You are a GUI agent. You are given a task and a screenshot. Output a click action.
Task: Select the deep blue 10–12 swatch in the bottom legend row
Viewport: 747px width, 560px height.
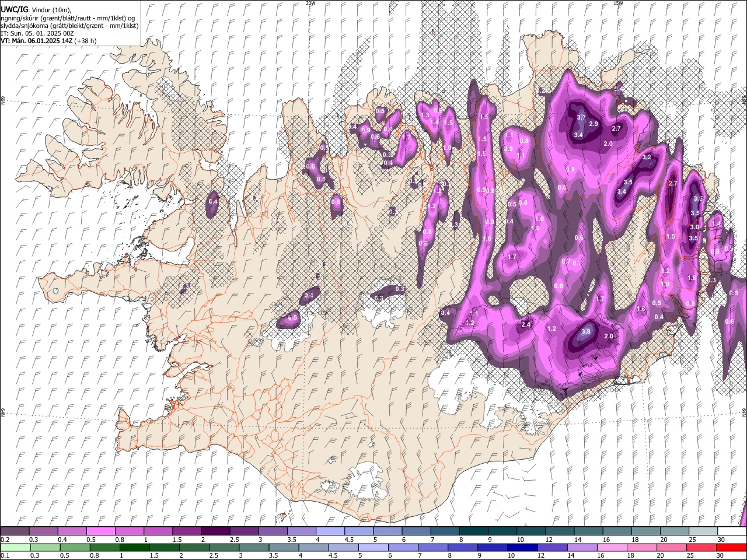pos(523,547)
